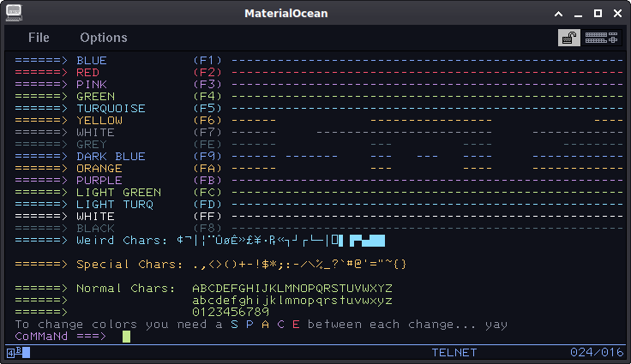Click the Special Chars label
Viewport: 631px width, 364px height.
coord(129,265)
